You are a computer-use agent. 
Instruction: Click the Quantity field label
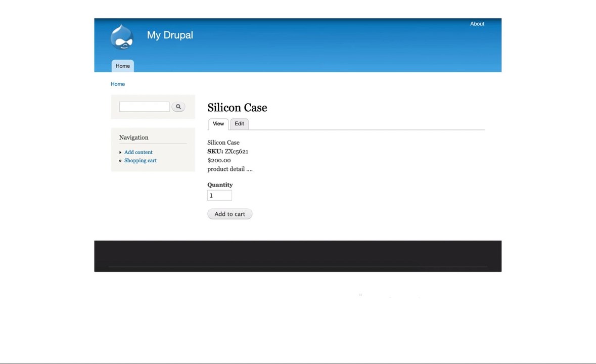pyautogui.click(x=220, y=185)
